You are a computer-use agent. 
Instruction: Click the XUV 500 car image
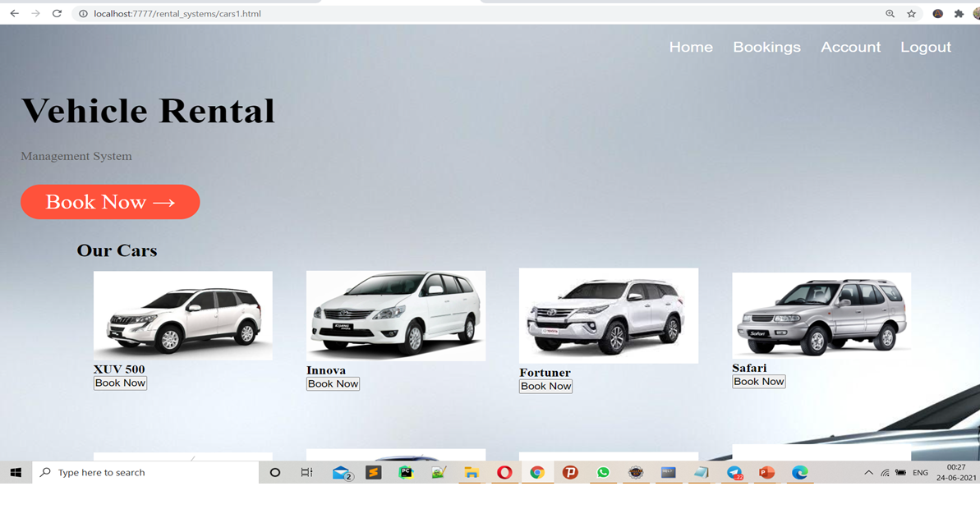pyautogui.click(x=182, y=314)
